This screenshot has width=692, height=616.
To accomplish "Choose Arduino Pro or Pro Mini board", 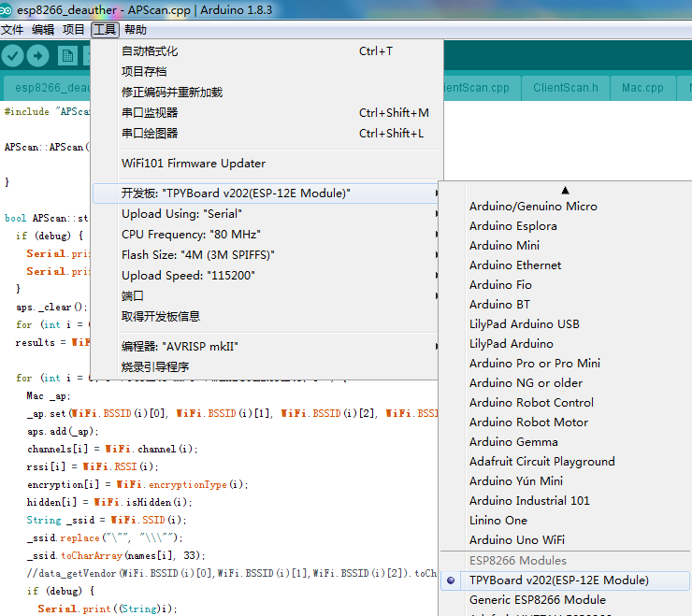I will point(534,364).
